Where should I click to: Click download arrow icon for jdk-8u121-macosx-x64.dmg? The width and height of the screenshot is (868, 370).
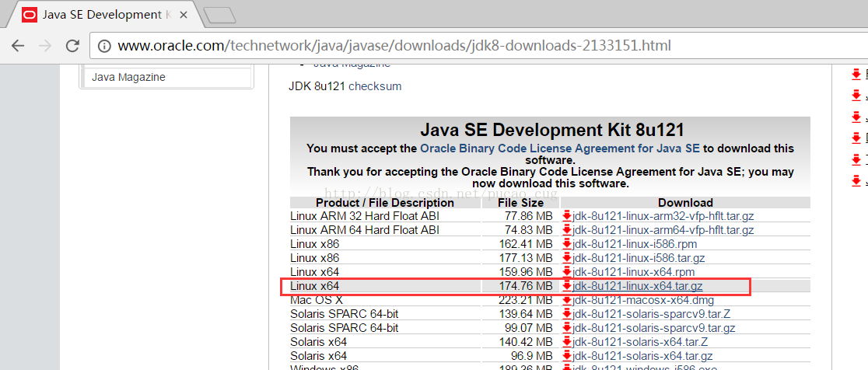[x=567, y=300]
